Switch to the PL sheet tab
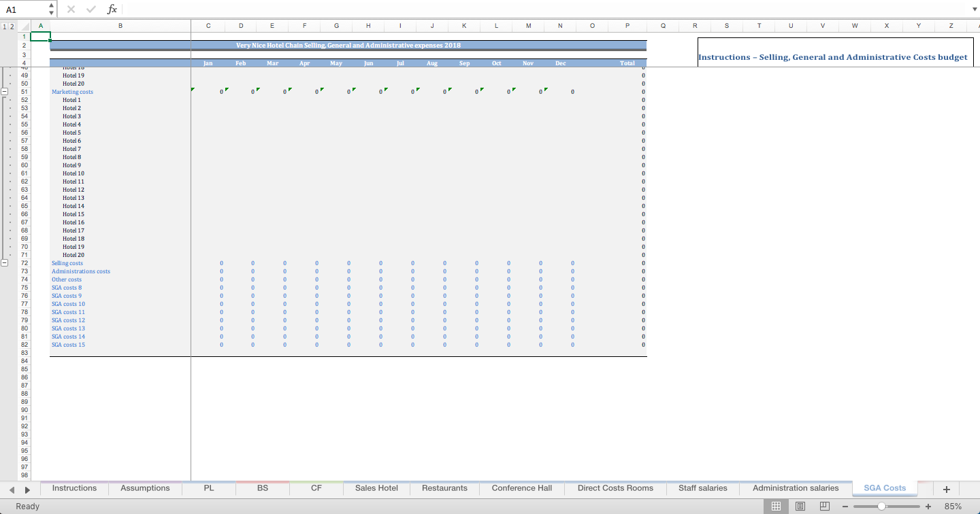 [x=209, y=488]
